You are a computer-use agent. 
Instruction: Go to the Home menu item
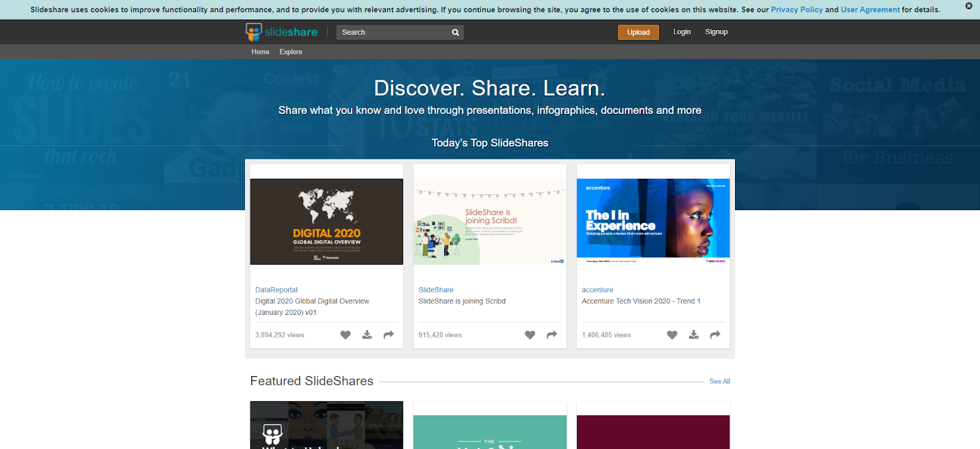pos(260,52)
